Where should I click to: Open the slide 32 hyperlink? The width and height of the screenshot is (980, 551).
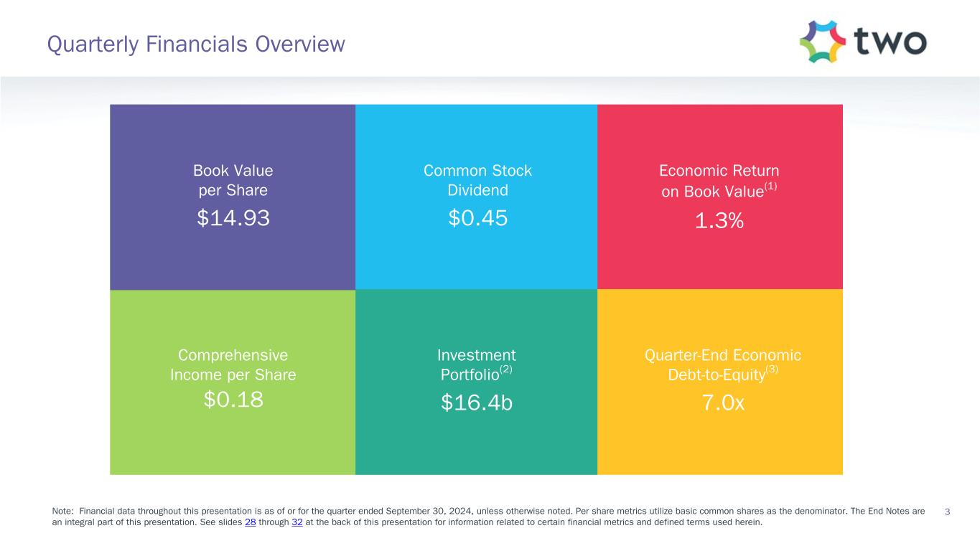[x=297, y=522]
